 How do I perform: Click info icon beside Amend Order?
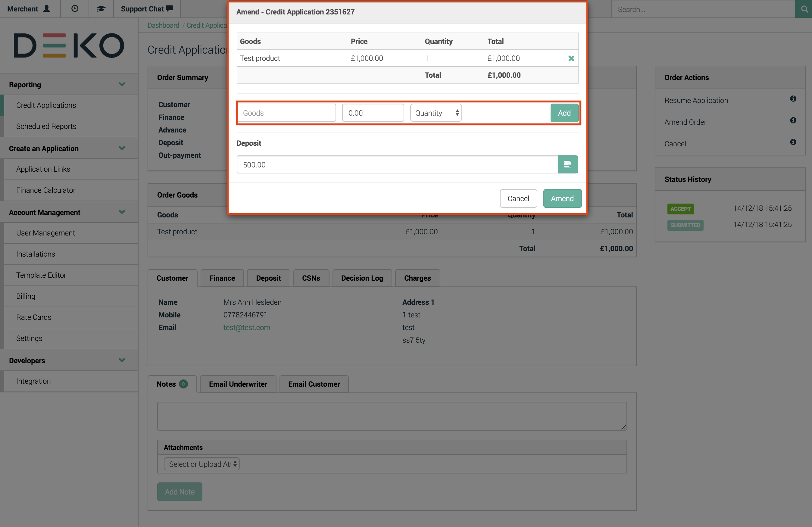point(793,120)
